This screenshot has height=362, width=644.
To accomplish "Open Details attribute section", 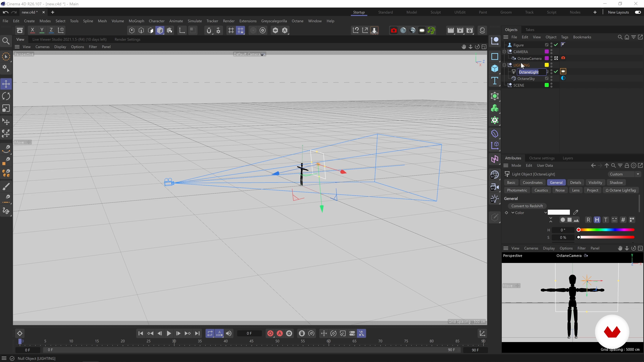I will point(576,183).
